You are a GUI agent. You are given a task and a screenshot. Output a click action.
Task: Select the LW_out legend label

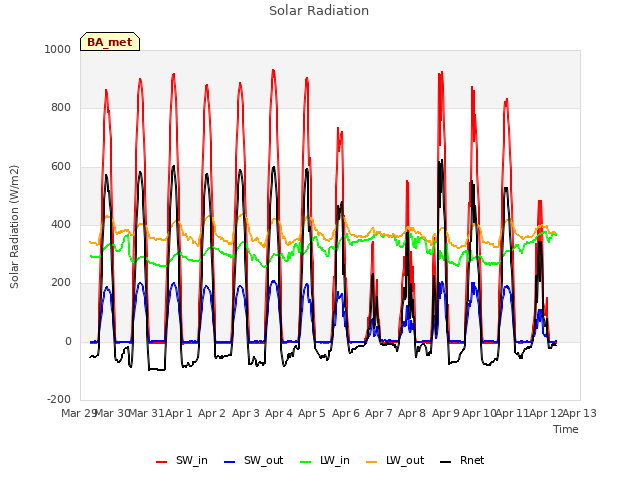pos(405,460)
